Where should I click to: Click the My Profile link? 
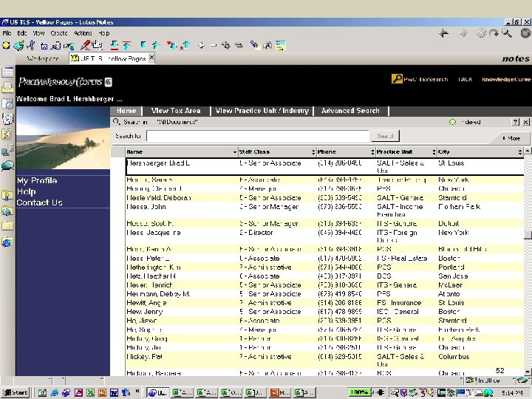[37, 180]
